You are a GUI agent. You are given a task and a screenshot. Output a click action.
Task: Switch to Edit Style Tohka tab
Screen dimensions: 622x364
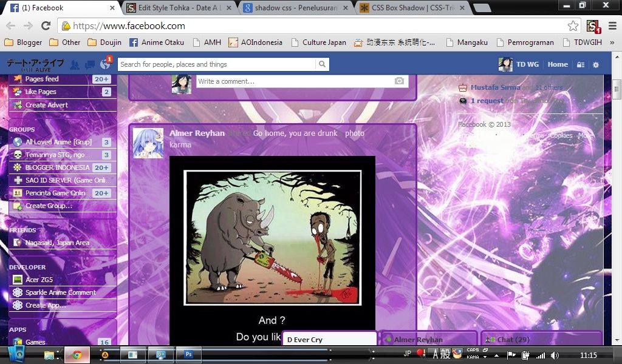(x=179, y=8)
